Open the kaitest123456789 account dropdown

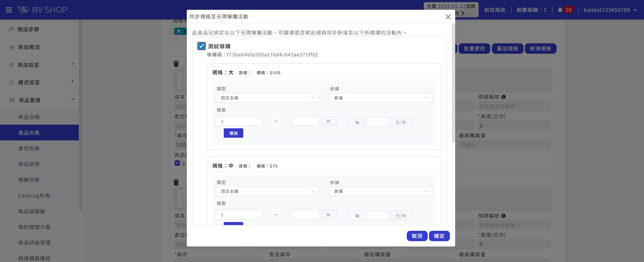click(x=610, y=10)
